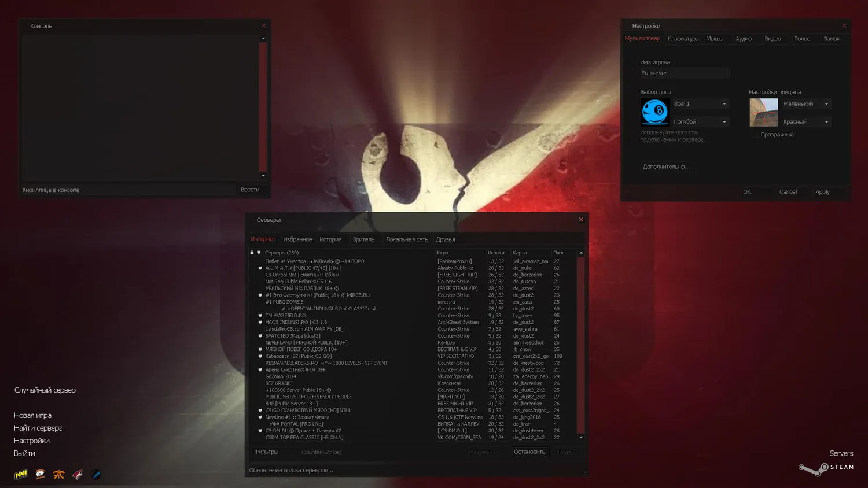
Task: Click the Фильтры button
Action: [266, 452]
